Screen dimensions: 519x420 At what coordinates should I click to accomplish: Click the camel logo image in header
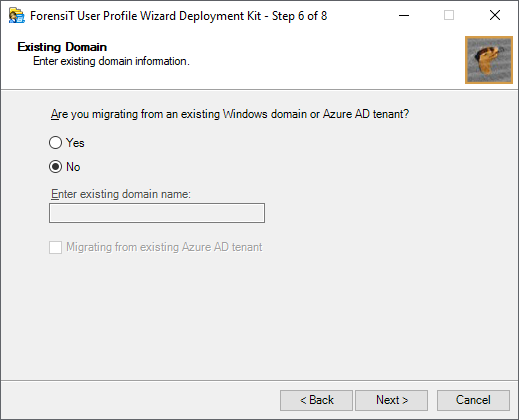(489, 60)
